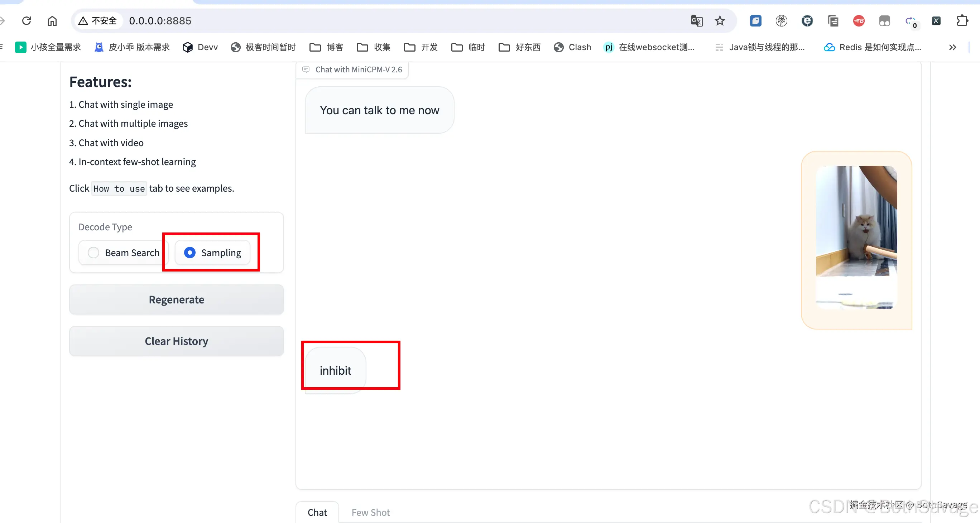Open the 博客 bookmarks folder

point(326,47)
